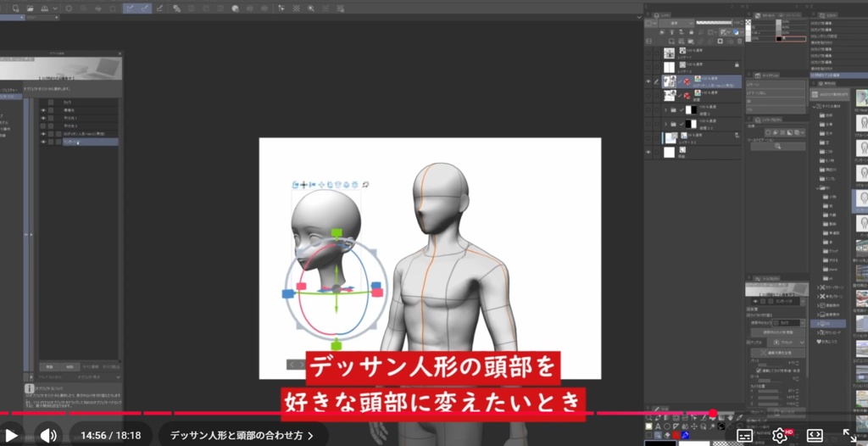The image size is (868, 446).
Task: Click the save icon in toolbar
Action: pyautogui.click(x=44, y=8)
